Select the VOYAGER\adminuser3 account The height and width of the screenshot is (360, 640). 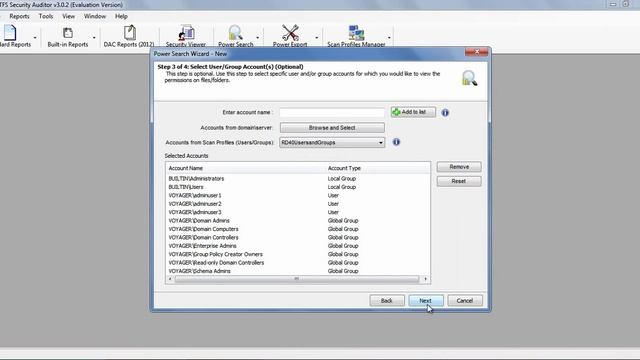coord(298,212)
